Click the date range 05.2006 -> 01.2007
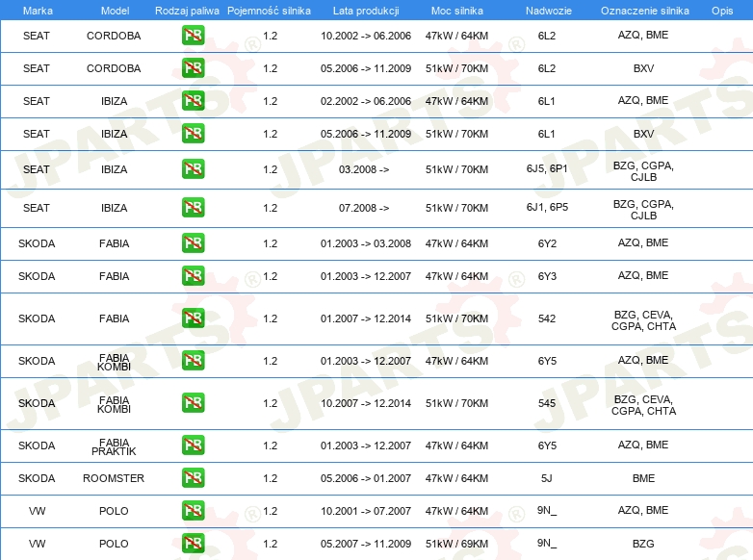753x560 pixels. 366,478
